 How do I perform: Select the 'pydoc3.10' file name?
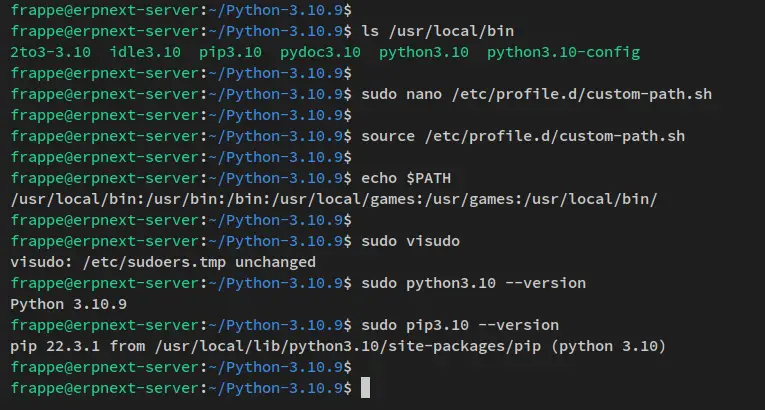point(321,52)
